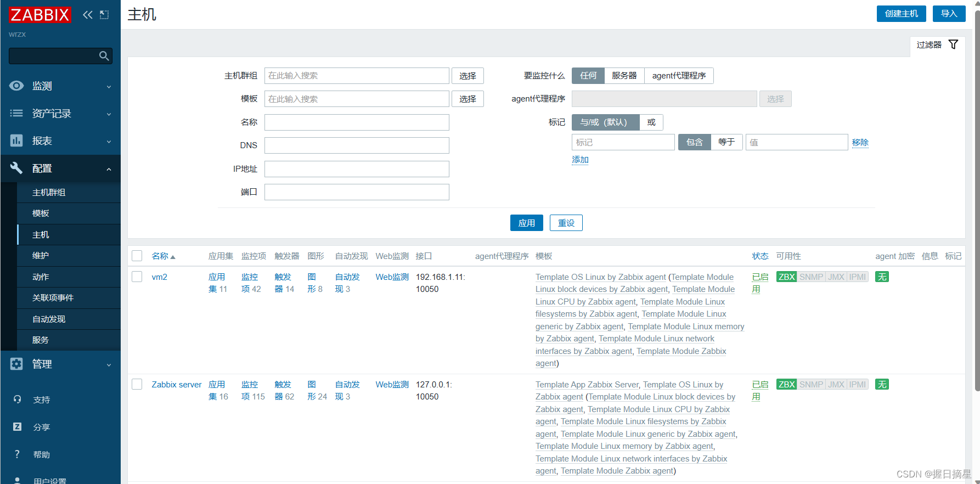Click SNMP badge for Zabbix server
Image resolution: width=980 pixels, height=484 pixels.
(811, 385)
